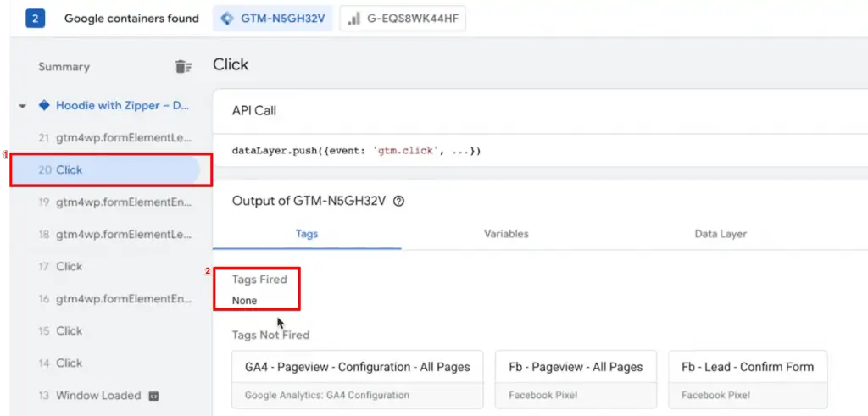Click the icon beside Window Loaded
The image size is (868, 416).
point(154,396)
